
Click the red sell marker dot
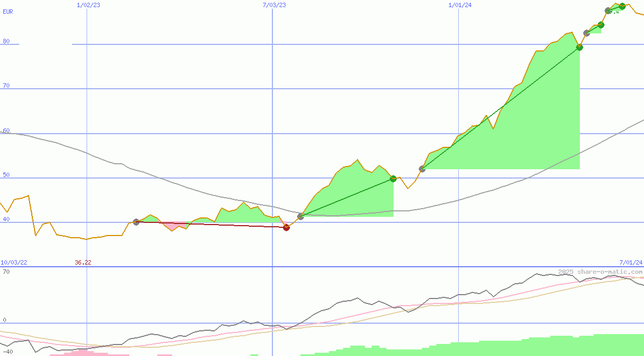coord(286,227)
